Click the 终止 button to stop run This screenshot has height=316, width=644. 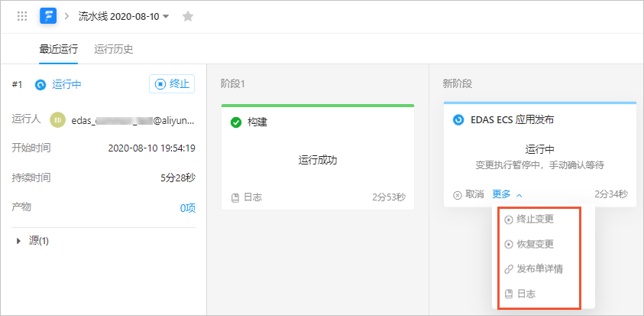[x=172, y=84]
